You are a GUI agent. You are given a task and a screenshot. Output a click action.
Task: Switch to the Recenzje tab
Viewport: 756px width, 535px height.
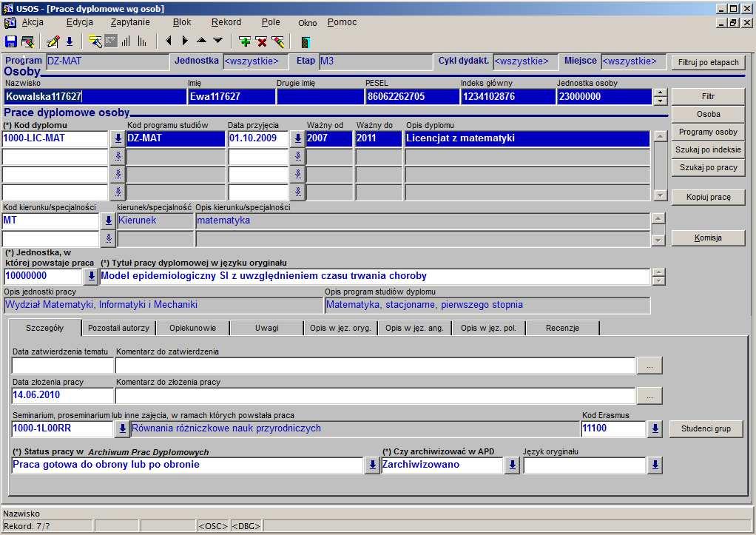click(562, 328)
